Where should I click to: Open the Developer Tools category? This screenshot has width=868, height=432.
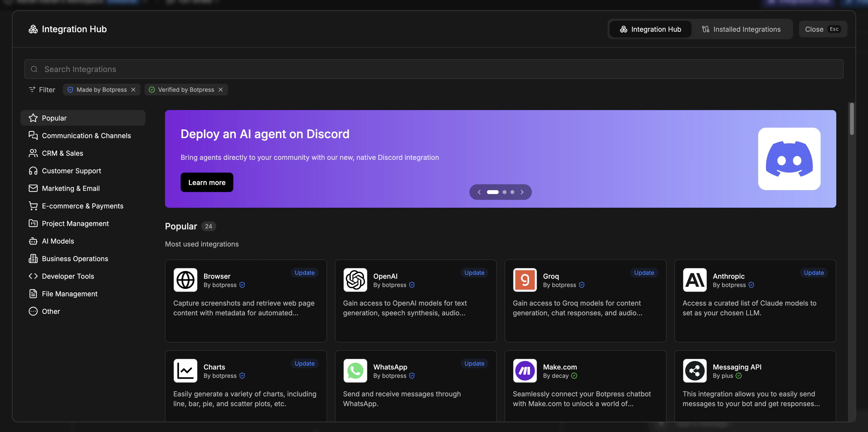pyautogui.click(x=68, y=276)
